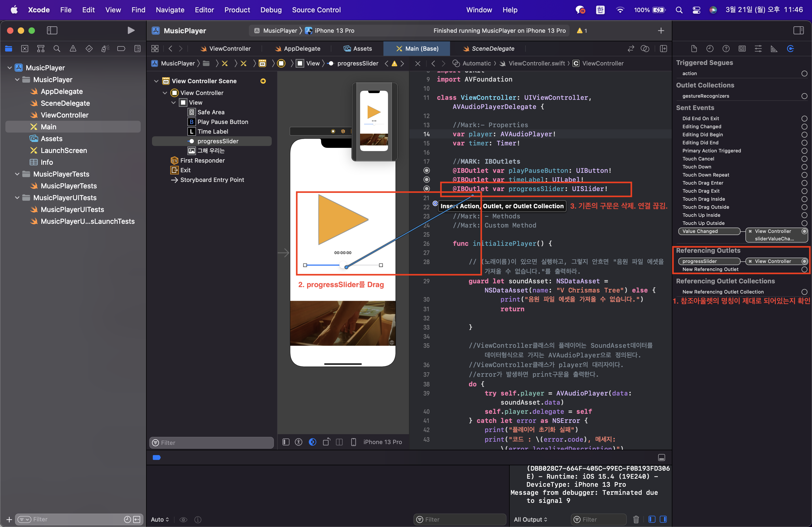
Task: Open the Attributes inspector icon
Action: tap(758, 49)
